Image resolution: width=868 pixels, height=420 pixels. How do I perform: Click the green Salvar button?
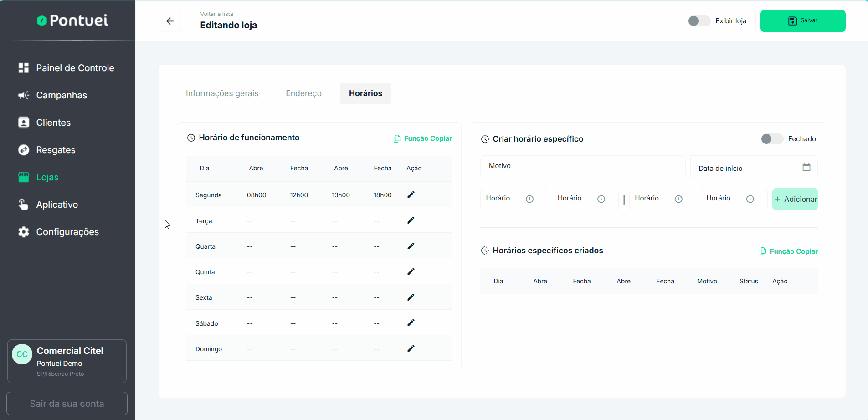pos(802,21)
